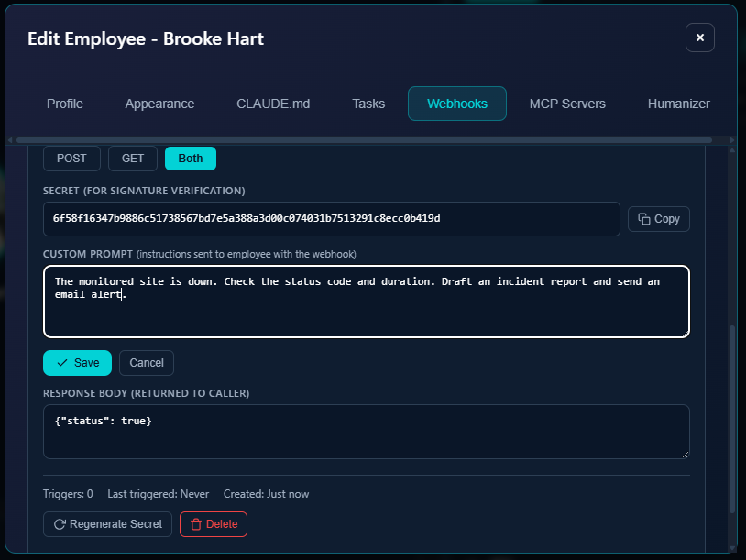Screen dimensions: 746x560
Task: Switch to the Profile tab
Action: (x=64, y=104)
